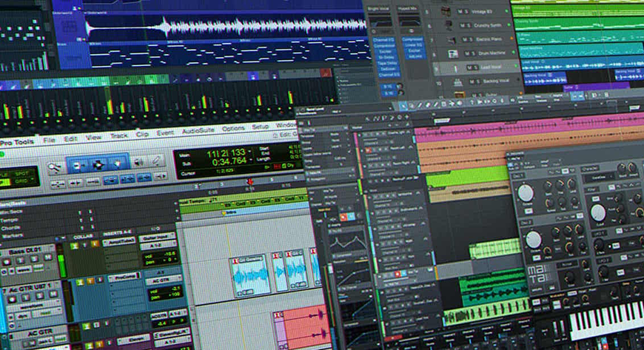Viewport: 644px width, 350px height.
Task: Open the Main counter format dropdown
Action: [x=250, y=152]
